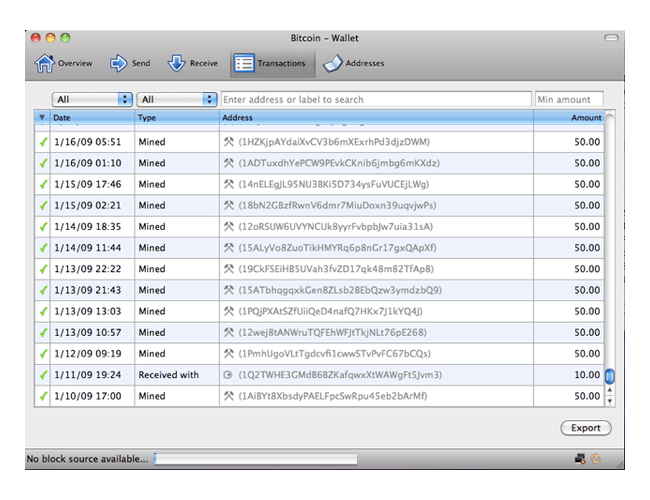Open the Addresses tab
The width and height of the screenshot is (650, 500).
[354, 63]
